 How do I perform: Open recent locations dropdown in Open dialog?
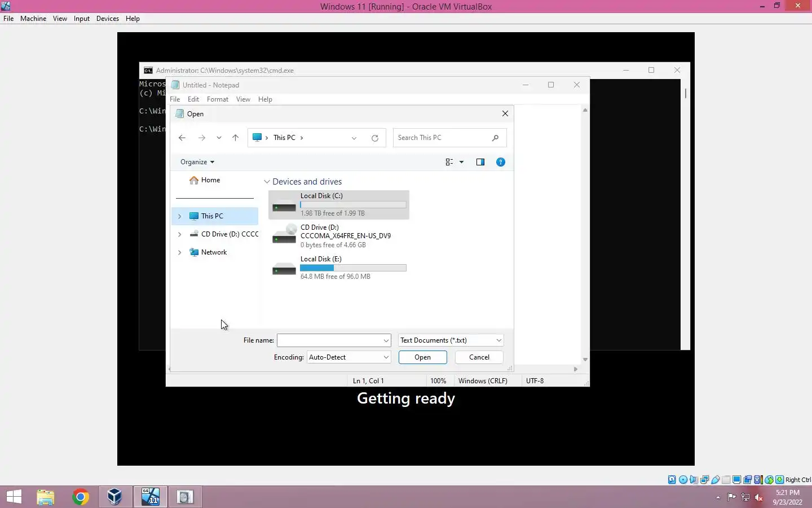point(219,138)
